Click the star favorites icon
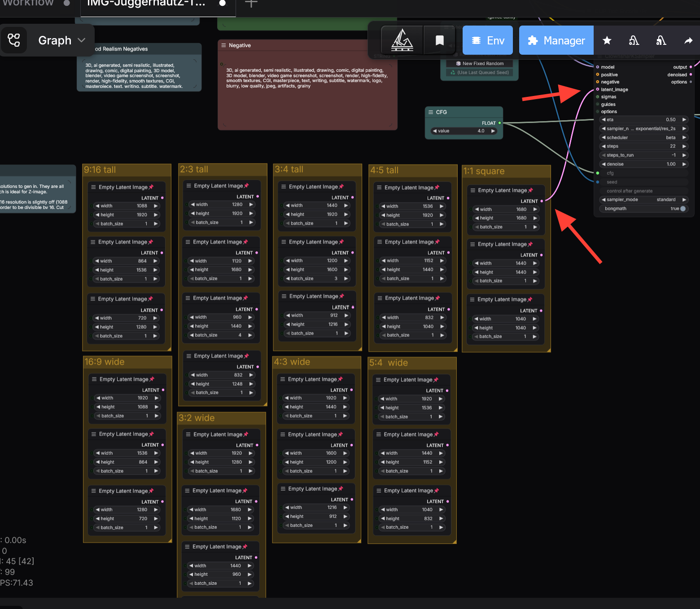 click(607, 41)
